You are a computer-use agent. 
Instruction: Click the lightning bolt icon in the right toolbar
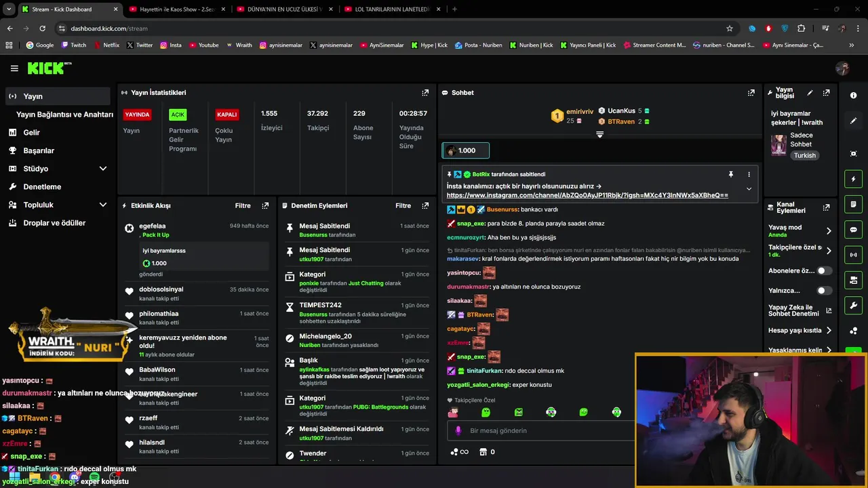tap(854, 179)
